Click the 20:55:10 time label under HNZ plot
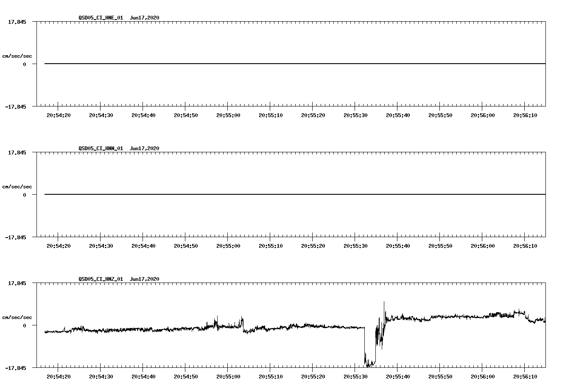576x392 pixels. (271, 376)
